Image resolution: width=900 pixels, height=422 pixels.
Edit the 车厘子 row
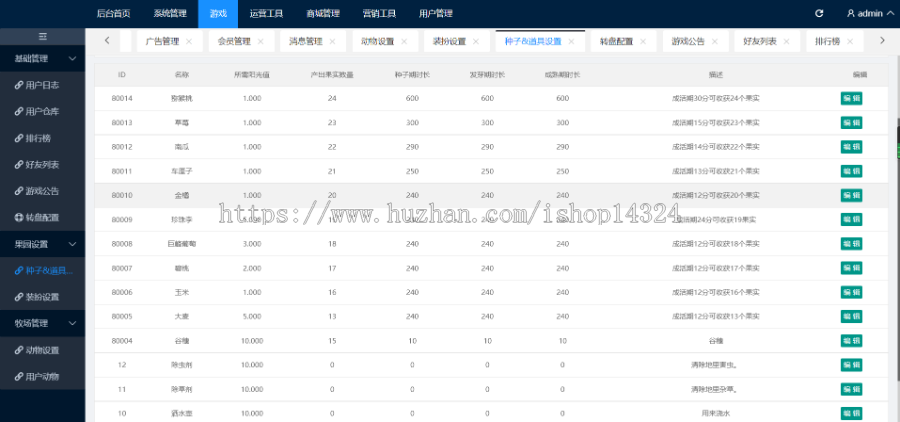851,171
